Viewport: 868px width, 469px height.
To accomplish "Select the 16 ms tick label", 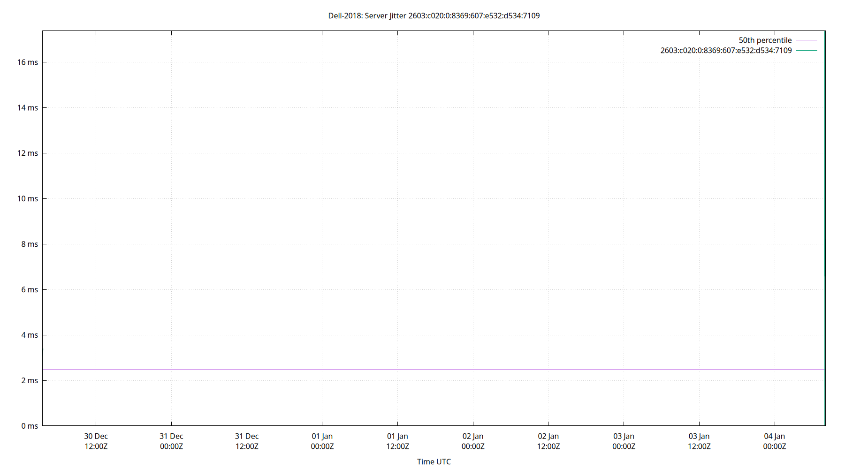I will (29, 61).
